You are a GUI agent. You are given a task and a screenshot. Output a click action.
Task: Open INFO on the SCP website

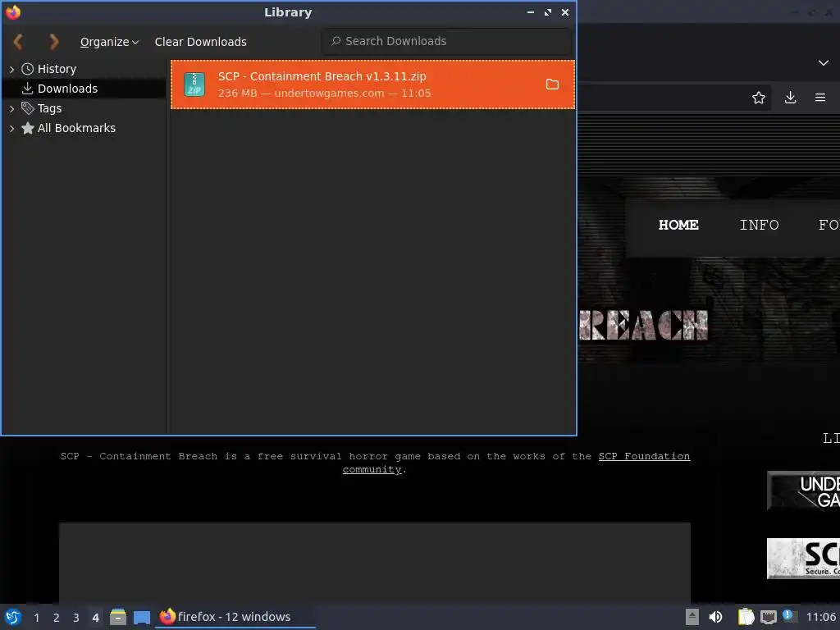coord(759,225)
